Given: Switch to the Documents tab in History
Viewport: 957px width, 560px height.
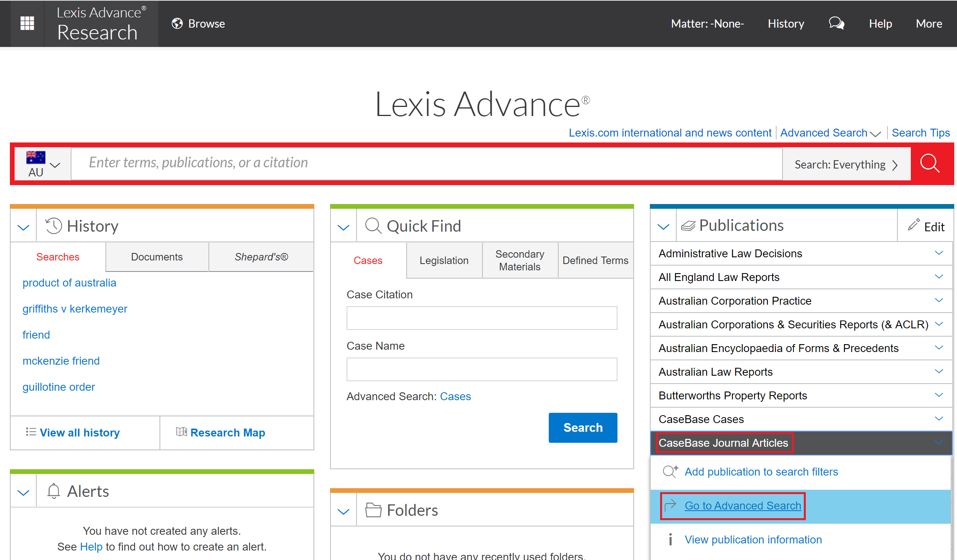Looking at the screenshot, I should pos(157,257).
